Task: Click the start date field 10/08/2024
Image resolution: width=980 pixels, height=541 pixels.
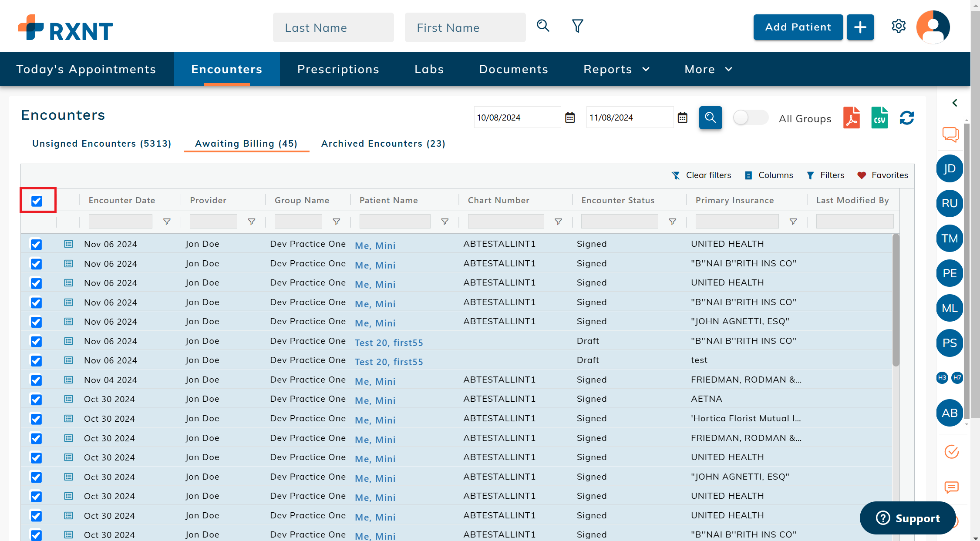Action: [517, 118]
